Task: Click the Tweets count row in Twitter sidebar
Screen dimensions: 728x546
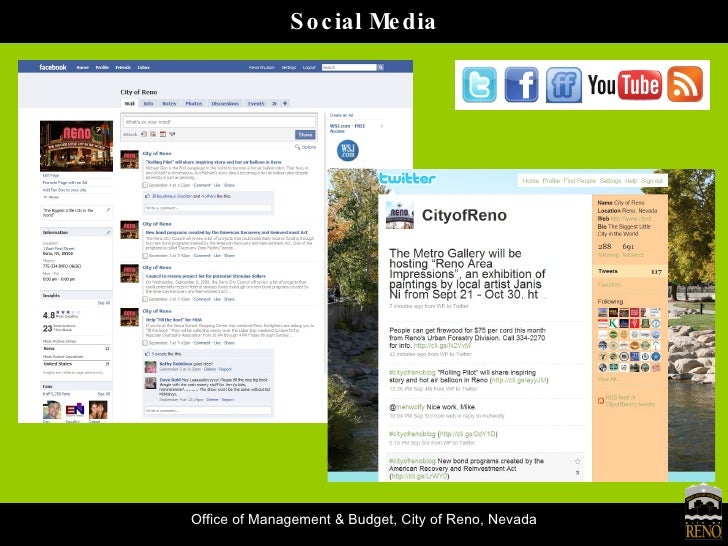Action: [630, 271]
